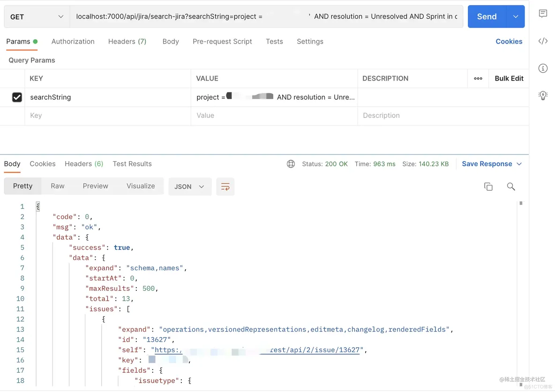Open the lightbulb suggestions icon
This screenshot has height=392, width=555.
543,95
